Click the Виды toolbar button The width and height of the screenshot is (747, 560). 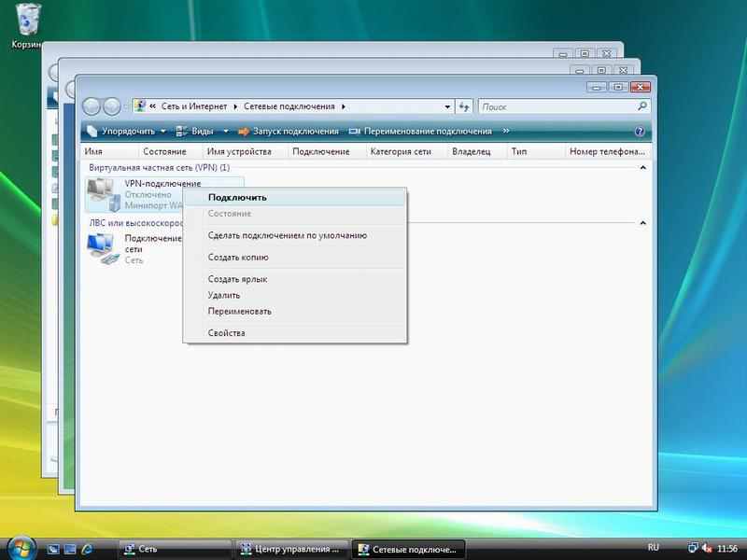pyautogui.click(x=195, y=132)
